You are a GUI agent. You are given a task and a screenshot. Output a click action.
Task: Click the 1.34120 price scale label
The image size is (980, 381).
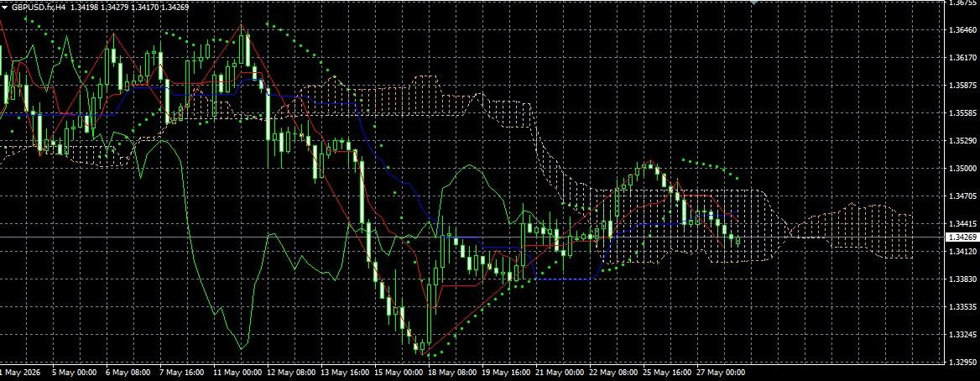[962, 252]
